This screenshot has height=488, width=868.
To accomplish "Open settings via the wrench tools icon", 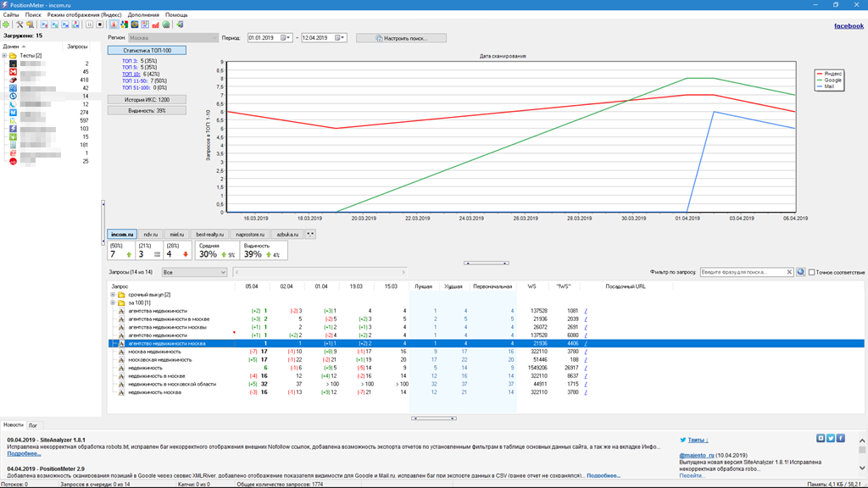I will tap(19, 25).
